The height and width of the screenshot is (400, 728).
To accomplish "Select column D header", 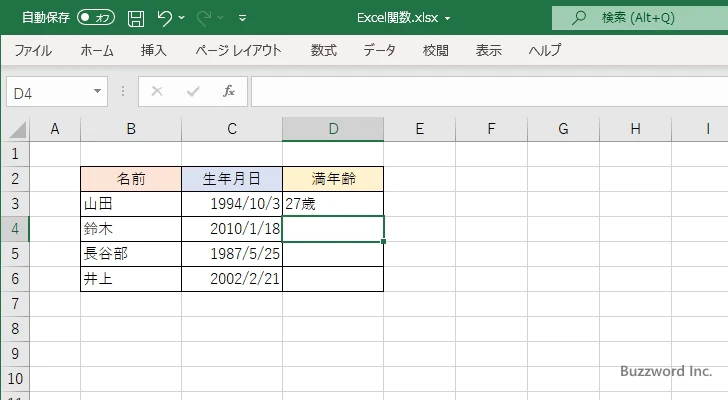I will click(333, 129).
